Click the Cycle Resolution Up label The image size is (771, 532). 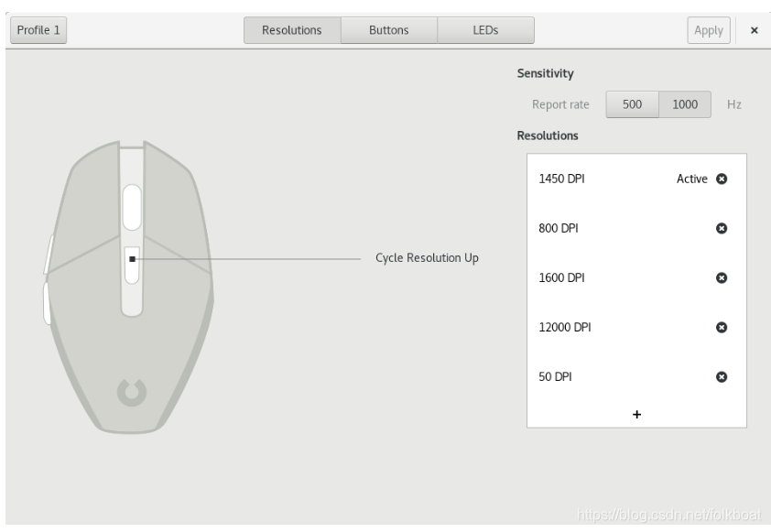427,258
